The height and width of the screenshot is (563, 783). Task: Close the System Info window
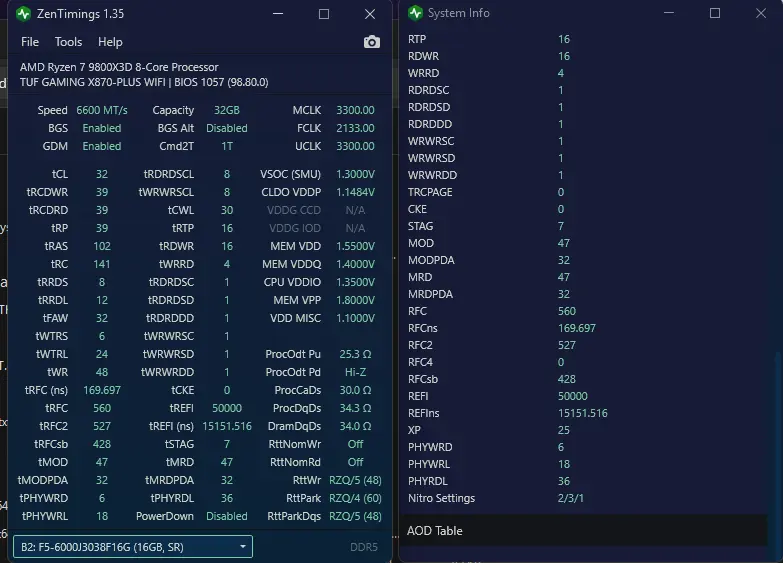pyautogui.click(x=761, y=13)
